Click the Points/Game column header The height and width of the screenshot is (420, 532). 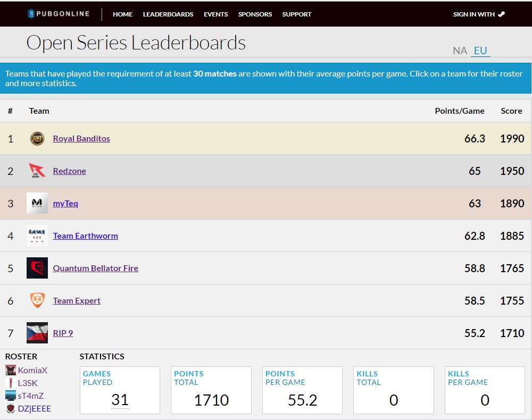460,111
